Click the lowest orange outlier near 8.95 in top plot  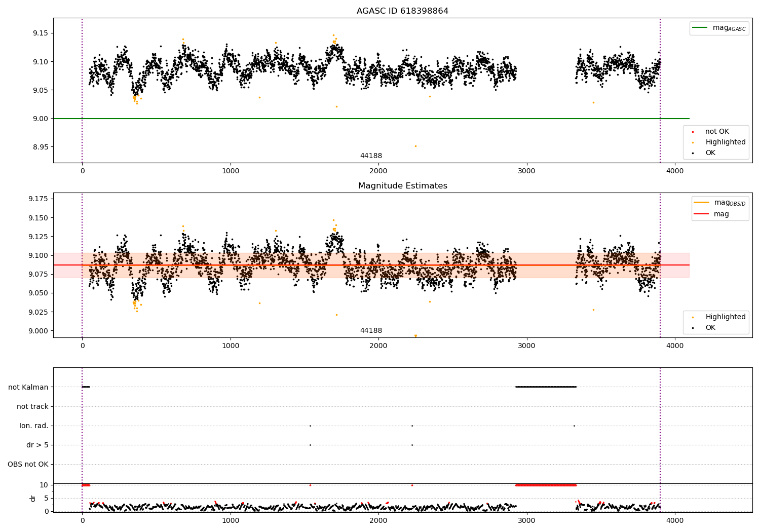415,146
